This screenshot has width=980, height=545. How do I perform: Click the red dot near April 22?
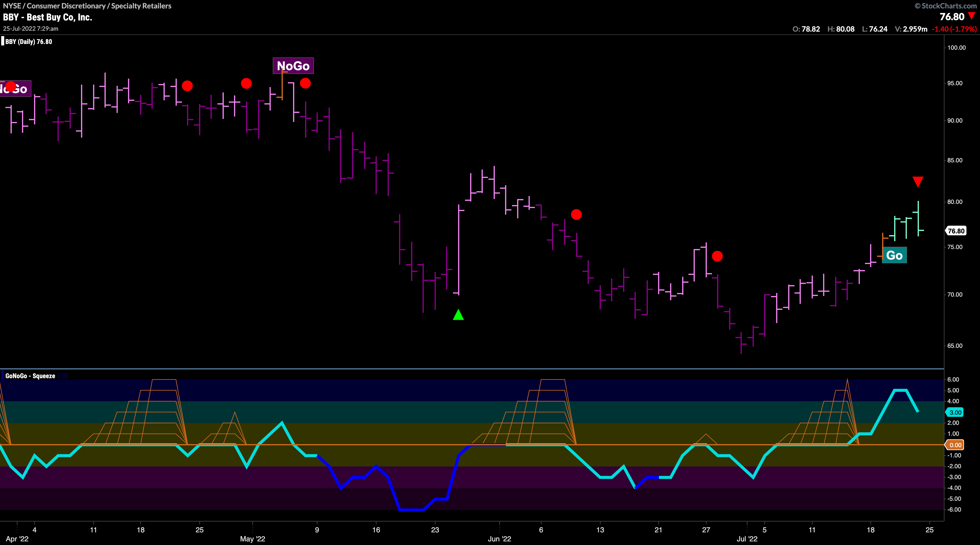point(187,86)
